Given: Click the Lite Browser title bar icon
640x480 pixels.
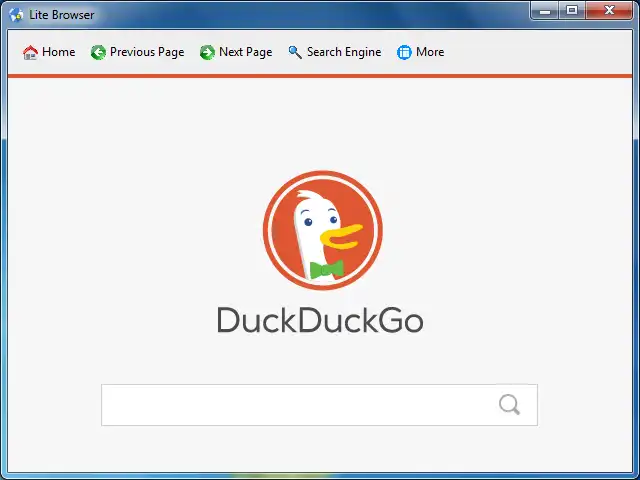Looking at the screenshot, I should point(16,15).
